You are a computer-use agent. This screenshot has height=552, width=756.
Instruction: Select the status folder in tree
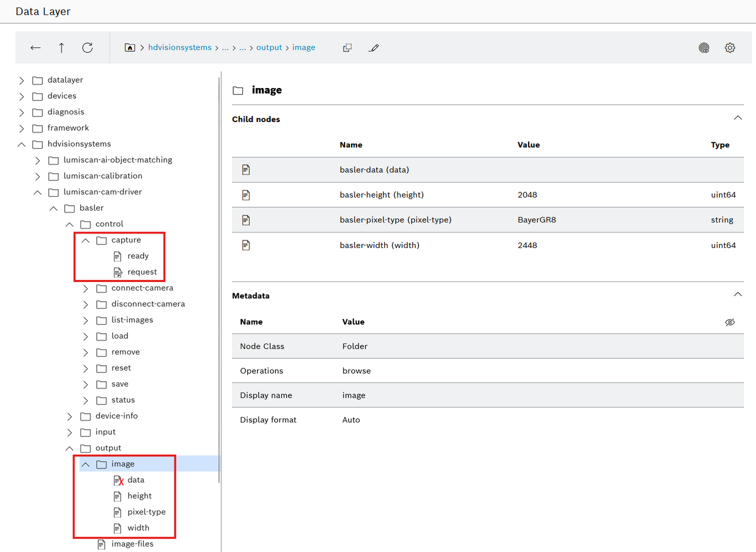(x=123, y=400)
